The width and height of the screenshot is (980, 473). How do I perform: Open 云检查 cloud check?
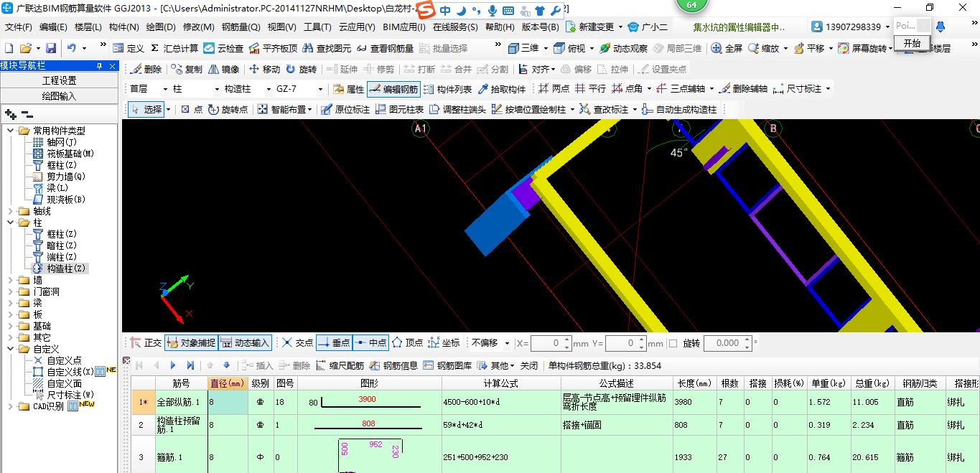[223, 48]
